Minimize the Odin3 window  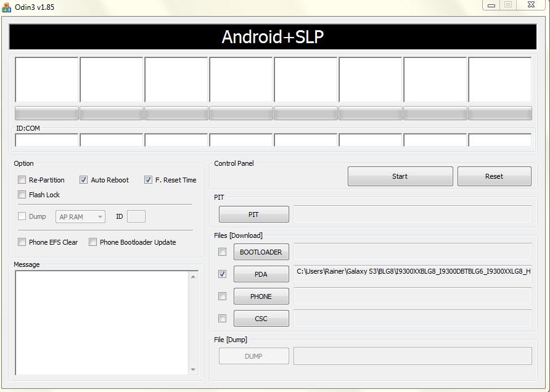491,6
